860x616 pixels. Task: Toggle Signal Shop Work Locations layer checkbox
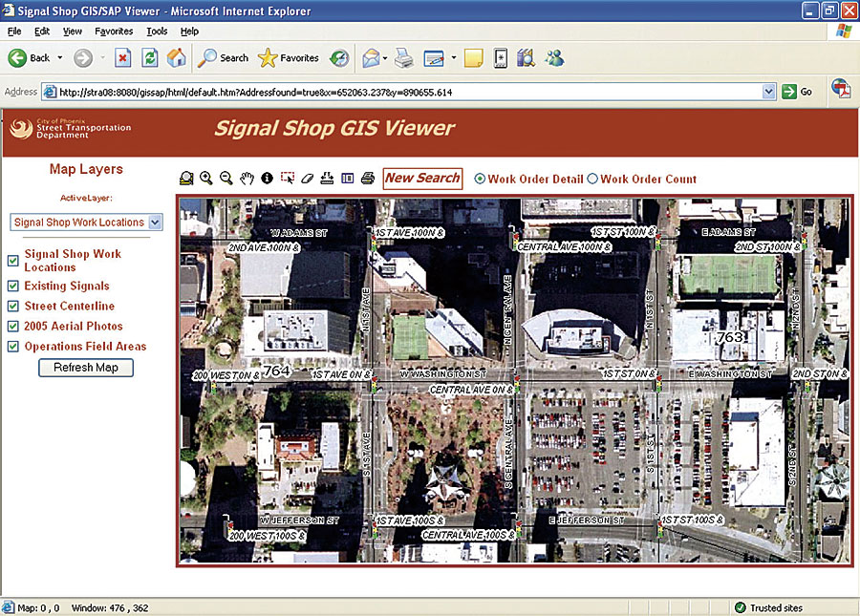(x=13, y=261)
